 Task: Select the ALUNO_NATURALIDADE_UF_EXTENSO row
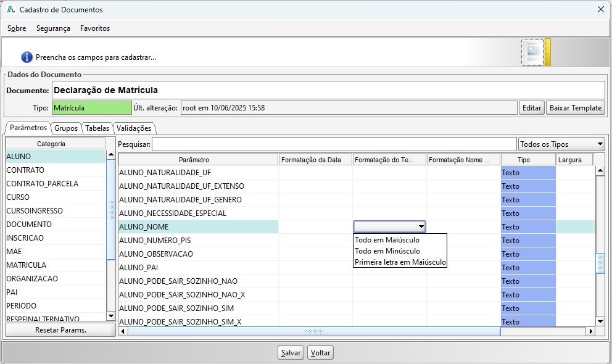[356, 186]
